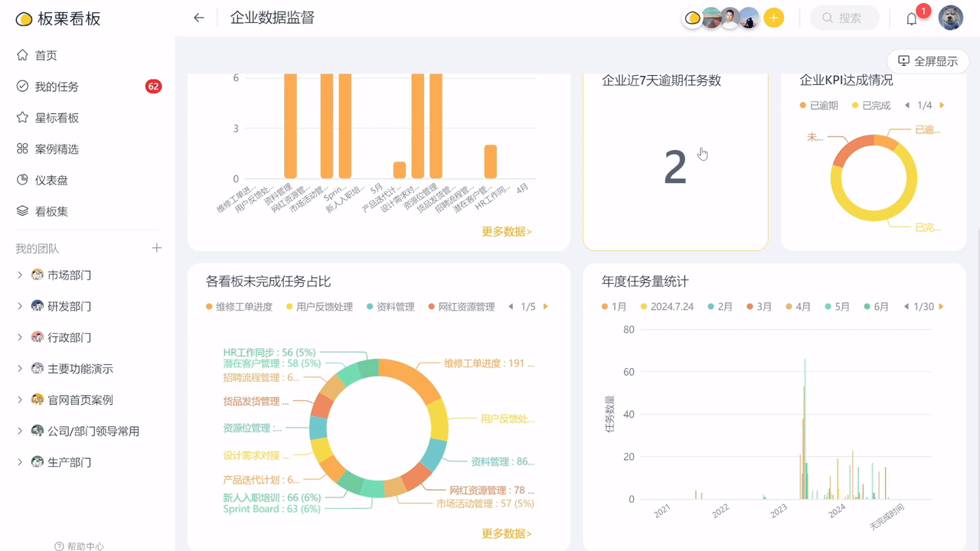
Task: Add a new team with the plus icon
Action: click(157, 248)
